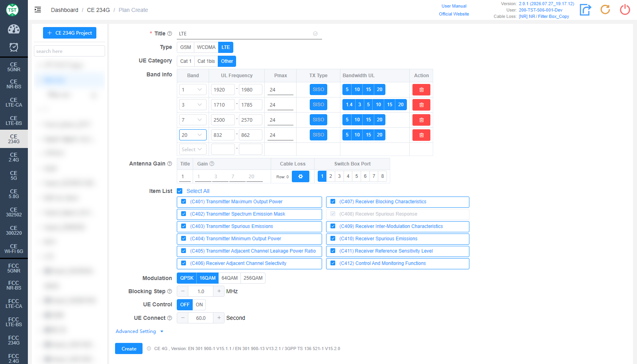This screenshot has height=364, width=637.
Task: Decrease Blocking Step with minus button
Action: click(x=183, y=292)
